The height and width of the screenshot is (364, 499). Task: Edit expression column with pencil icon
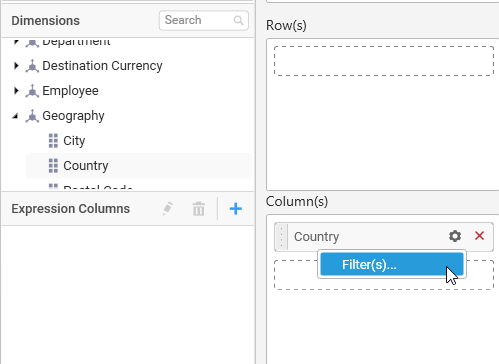tap(168, 209)
